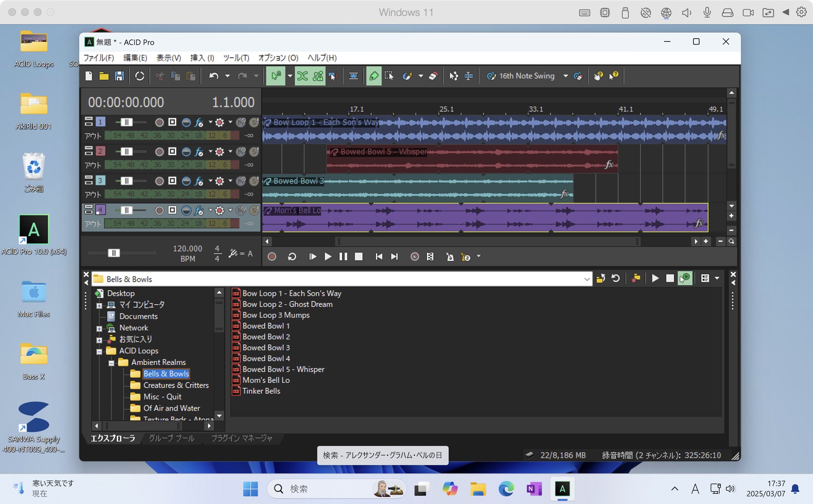Screen dimensions: 813x504
Task: Click the explorer Refresh icon
Action: (616, 278)
